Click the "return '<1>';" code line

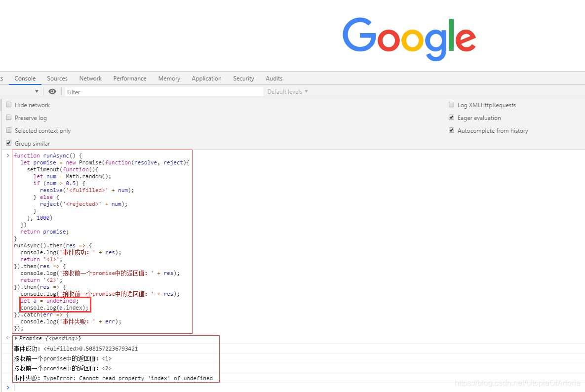(41, 259)
